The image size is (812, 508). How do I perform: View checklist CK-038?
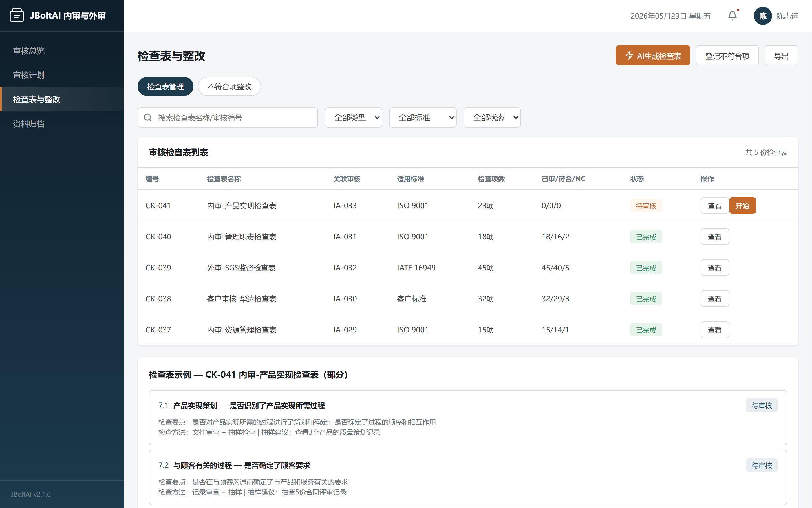(x=715, y=299)
